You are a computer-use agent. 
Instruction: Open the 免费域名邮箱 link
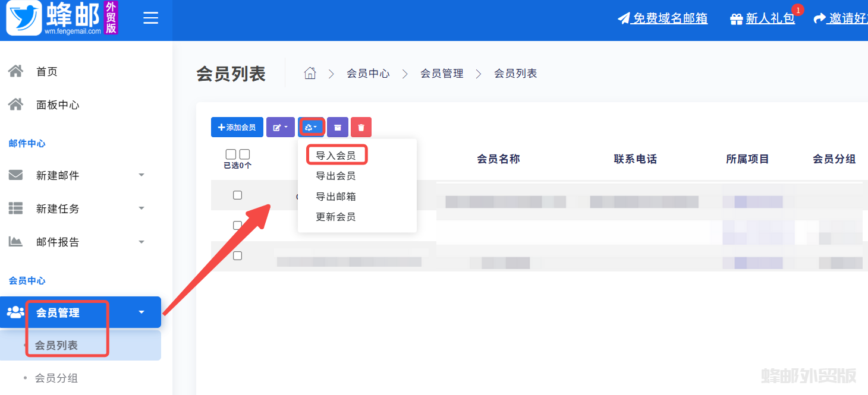tap(669, 18)
